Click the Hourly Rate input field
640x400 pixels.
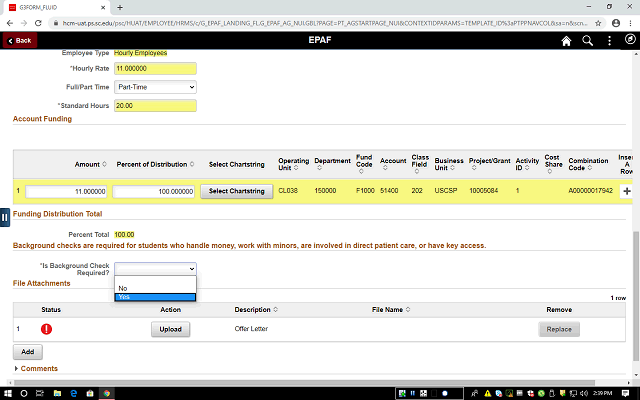coord(155,69)
